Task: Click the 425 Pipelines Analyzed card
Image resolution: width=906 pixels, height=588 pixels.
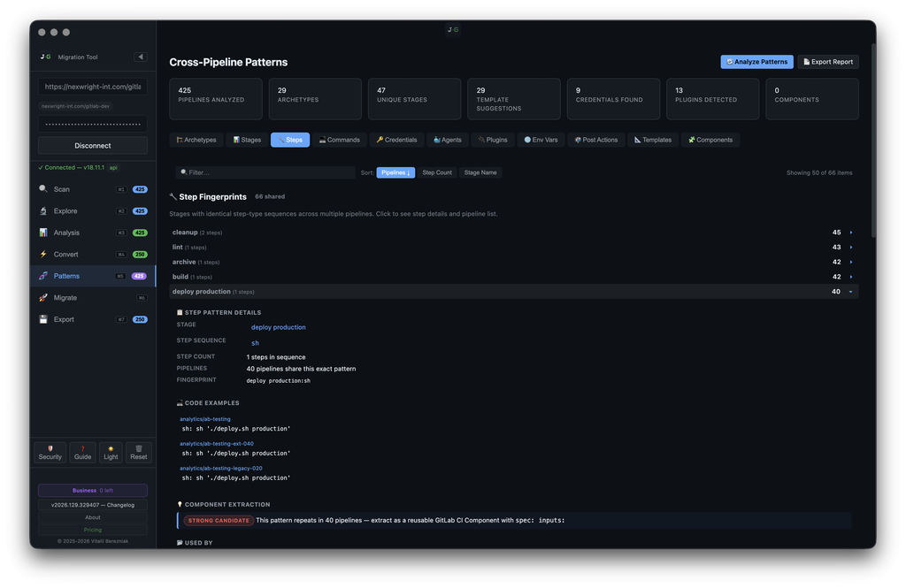Action: (216, 99)
